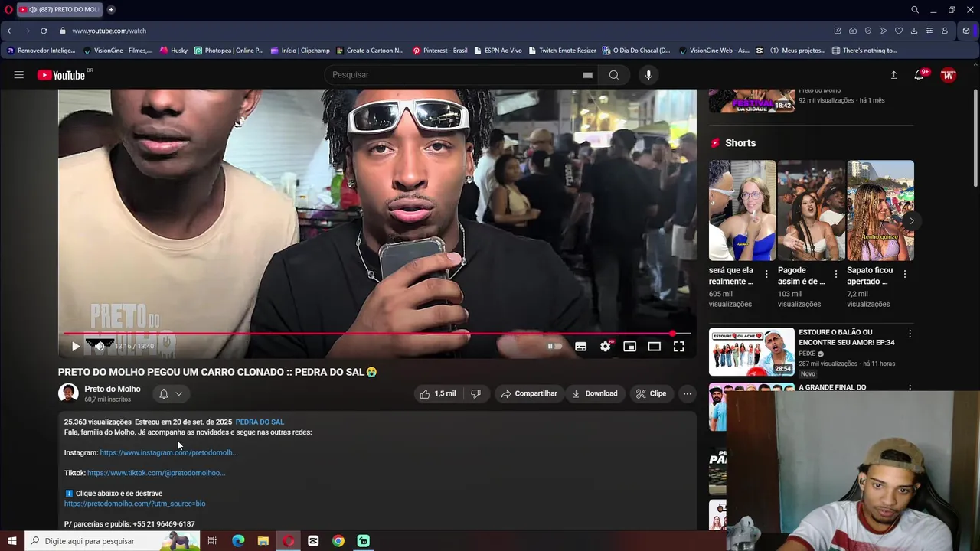Open Preto do Molho channel avatar
This screenshot has height=551, width=980.
tap(68, 393)
